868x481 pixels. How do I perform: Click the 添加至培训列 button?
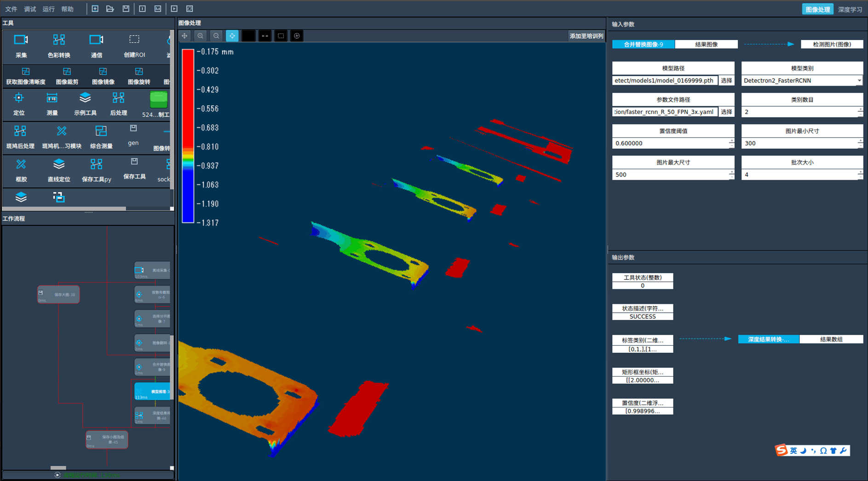pos(586,36)
